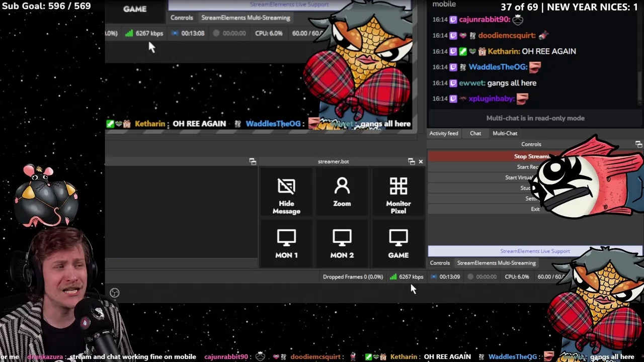Open the Controls tab above the bottom status bar
This screenshot has width=644, height=362.
pos(440,263)
